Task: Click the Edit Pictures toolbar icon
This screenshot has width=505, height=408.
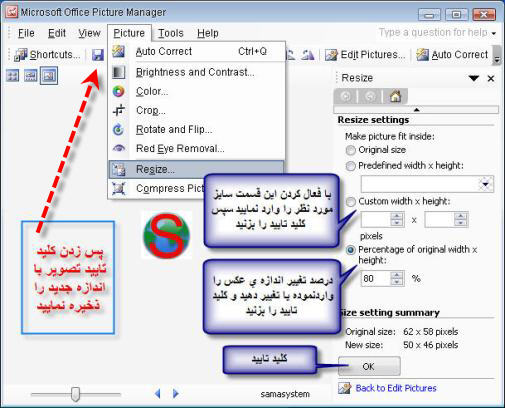Action: pos(331,55)
